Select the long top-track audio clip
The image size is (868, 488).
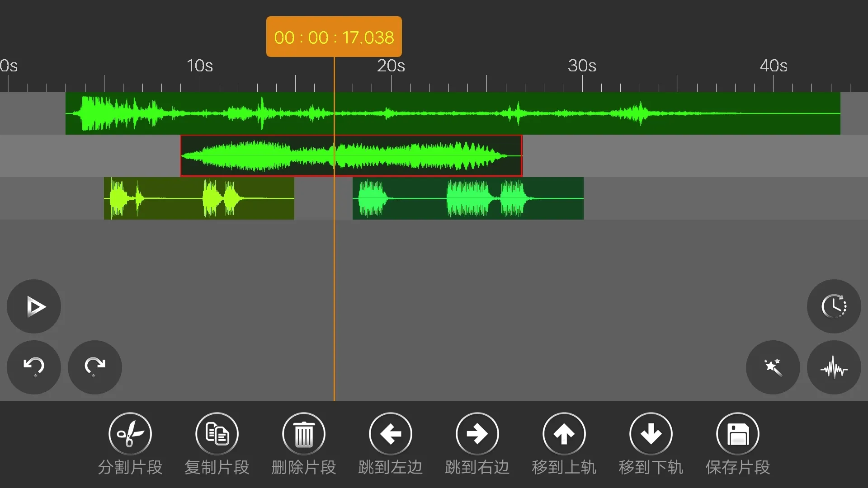[453, 113]
